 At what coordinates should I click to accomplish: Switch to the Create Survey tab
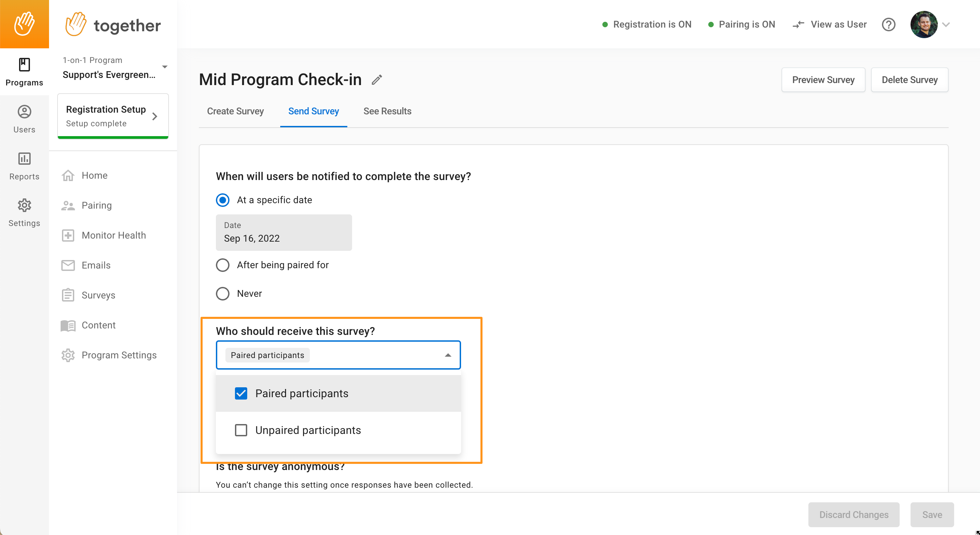(235, 111)
